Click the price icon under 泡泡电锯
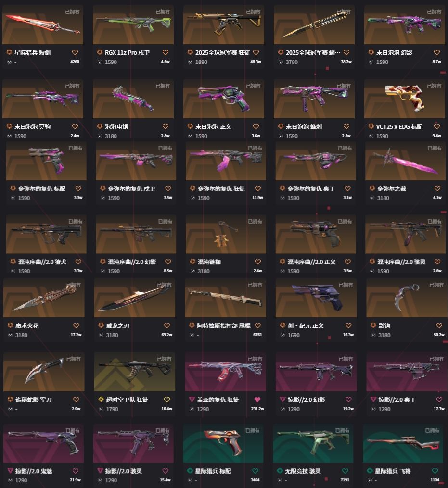This screenshot has height=488, width=448. tap(100, 136)
